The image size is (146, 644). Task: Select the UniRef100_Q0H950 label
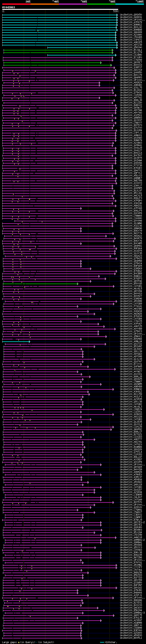click(x=131, y=72)
